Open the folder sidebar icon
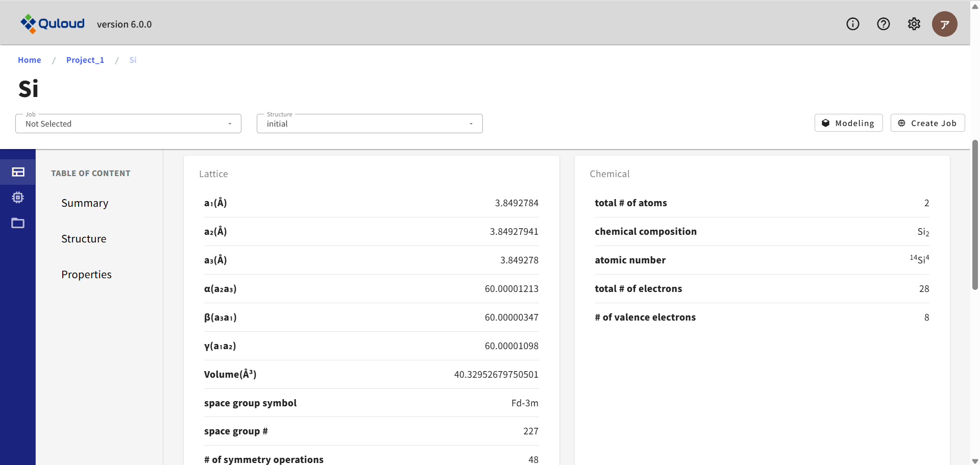Image resolution: width=980 pixels, height=465 pixels. pyautogui.click(x=18, y=223)
